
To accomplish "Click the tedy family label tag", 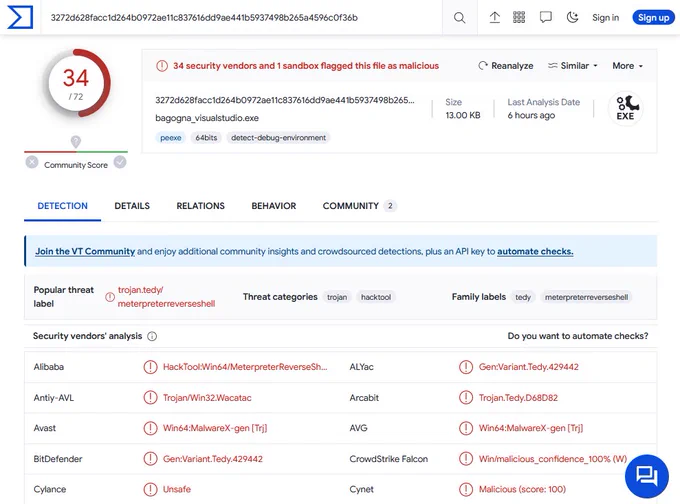I will click(x=523, y=297).
